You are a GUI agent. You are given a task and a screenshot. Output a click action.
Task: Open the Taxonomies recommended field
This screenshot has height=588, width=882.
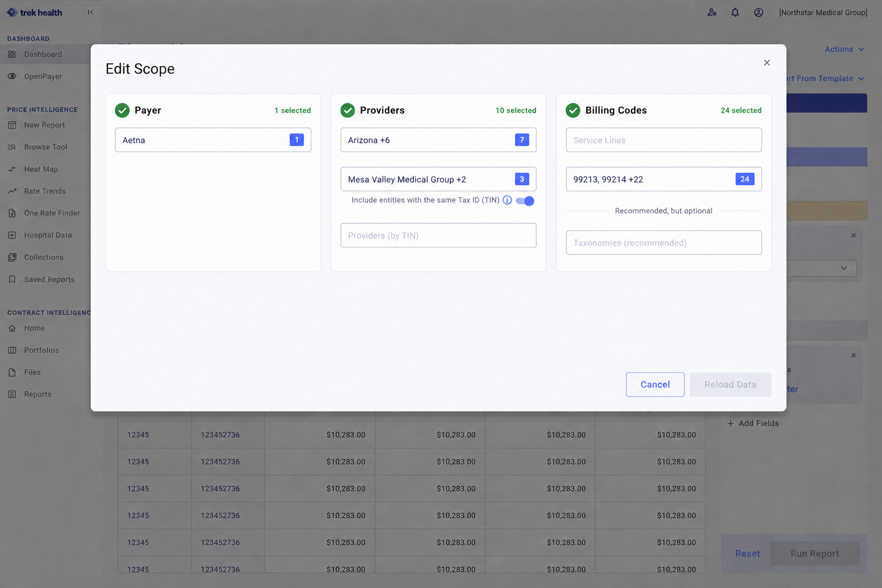pyautogui.click(x=664, y=243)
